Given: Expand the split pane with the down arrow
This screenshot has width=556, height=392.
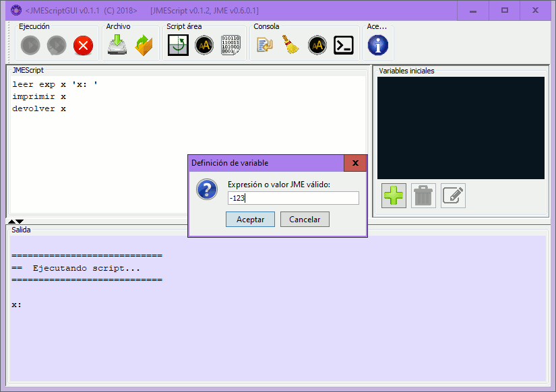Looking at the screenshot, I should (20, 222).
